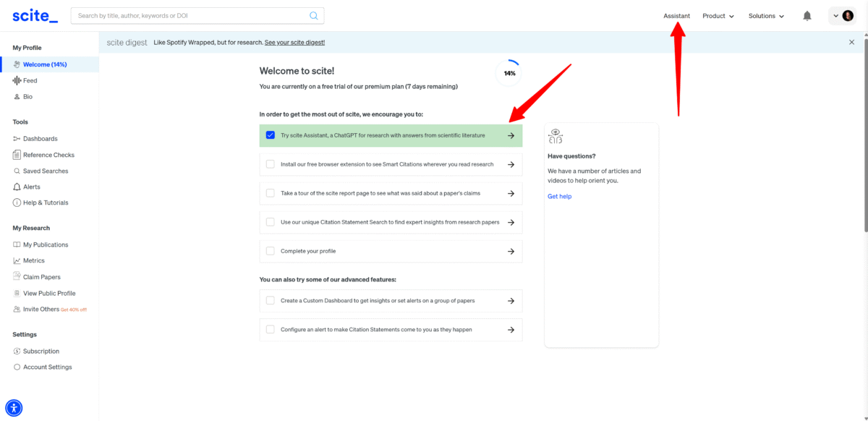Check the Configure an alert checkbox
868x421 pixels.
[x=271, y=329]
